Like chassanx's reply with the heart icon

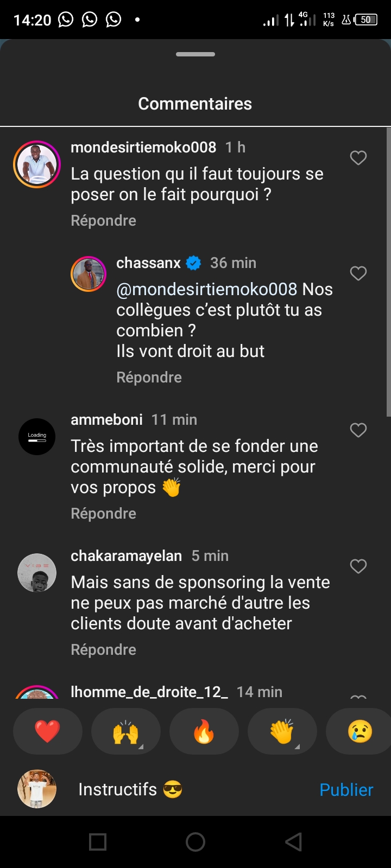358,273
